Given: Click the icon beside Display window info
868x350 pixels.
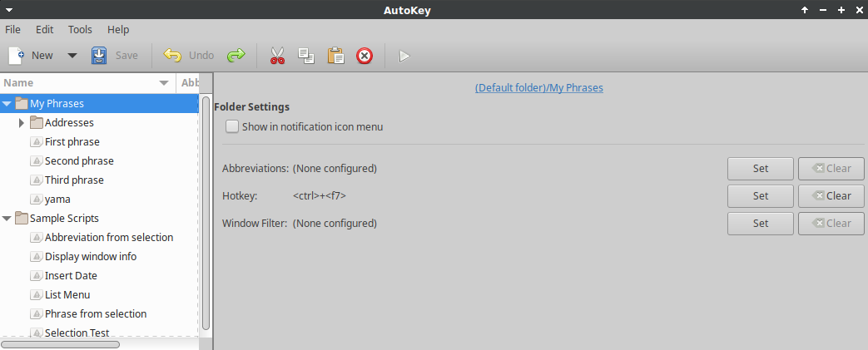Looking at the screenshot, I should click(x=37, y=257).
